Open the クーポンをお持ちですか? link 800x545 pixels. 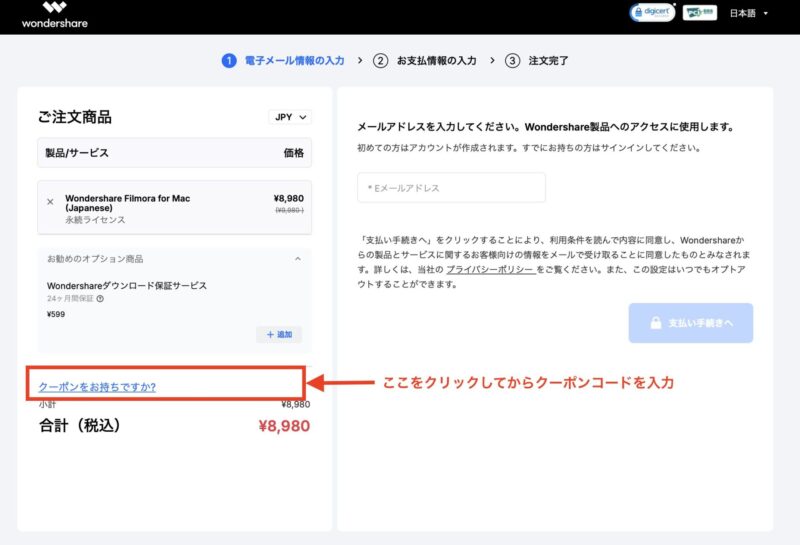coord(97,386)
